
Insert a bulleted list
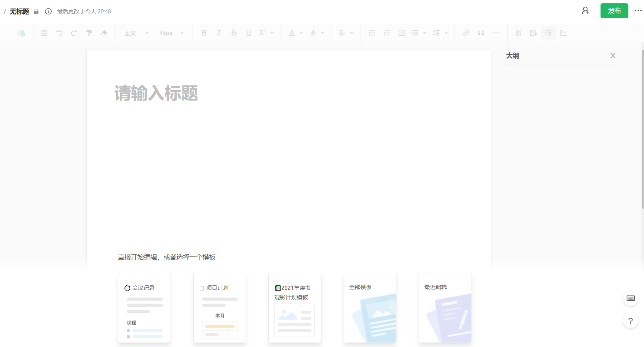coord(372,33)
